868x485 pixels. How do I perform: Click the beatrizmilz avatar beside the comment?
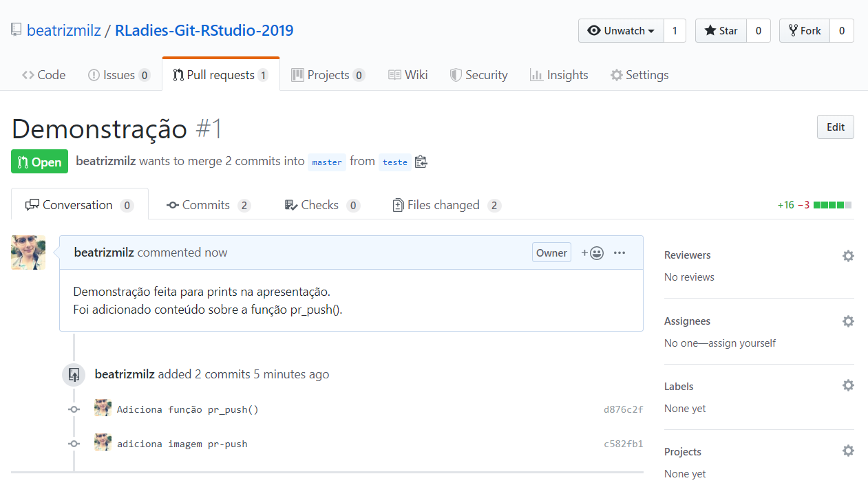pos(28,252)
